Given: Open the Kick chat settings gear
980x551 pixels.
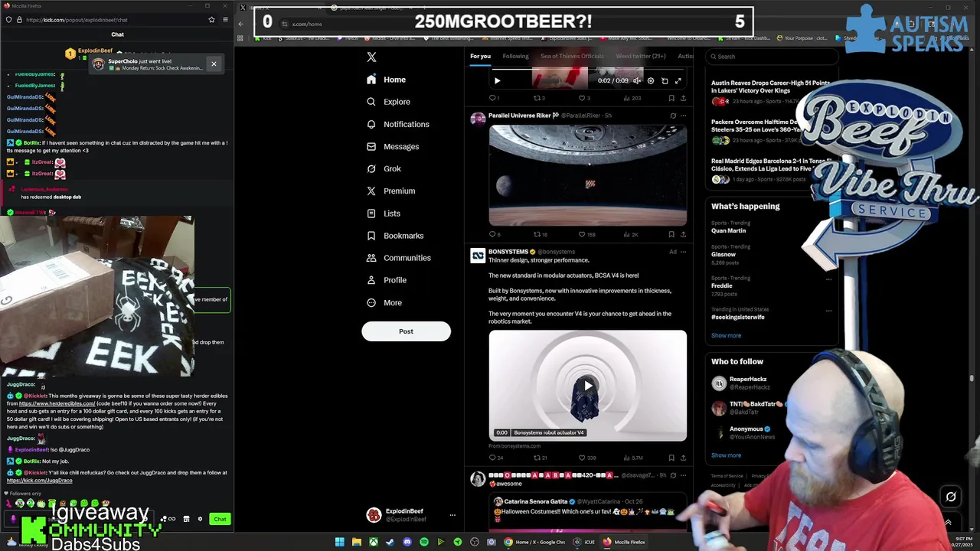Looking at the screenshot, I should pos(200,519).
